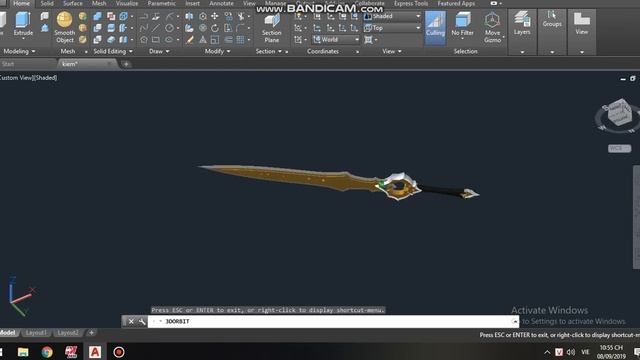Choose the Polygon draw tool
The height and width of the screenshot is (360, 640).
144,40
